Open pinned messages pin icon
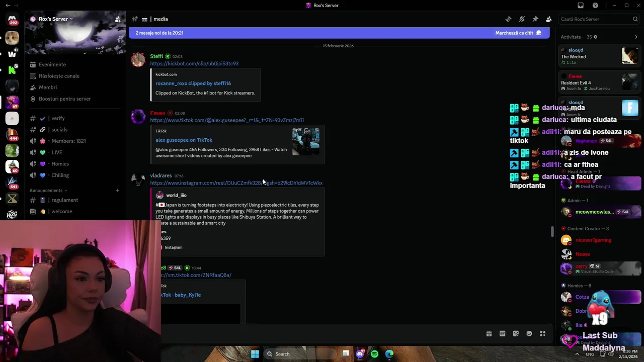Screen dimensions: 644x362 tap(535, 19)
